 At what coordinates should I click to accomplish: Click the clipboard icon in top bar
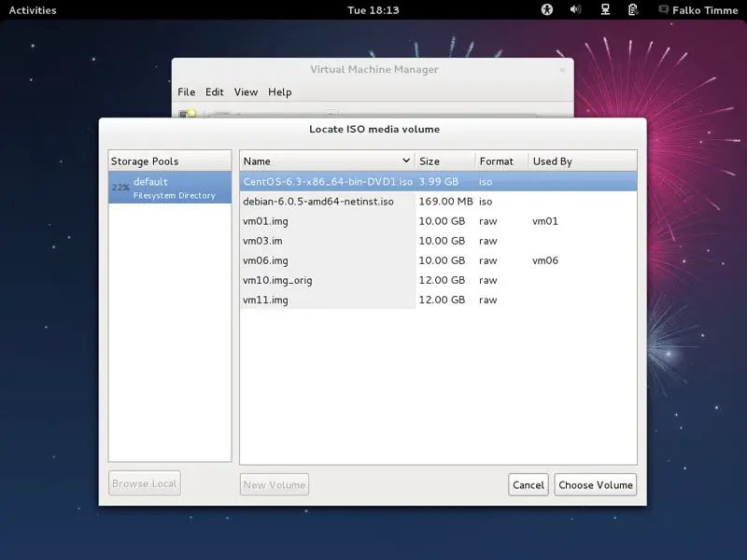pos(633,10)
